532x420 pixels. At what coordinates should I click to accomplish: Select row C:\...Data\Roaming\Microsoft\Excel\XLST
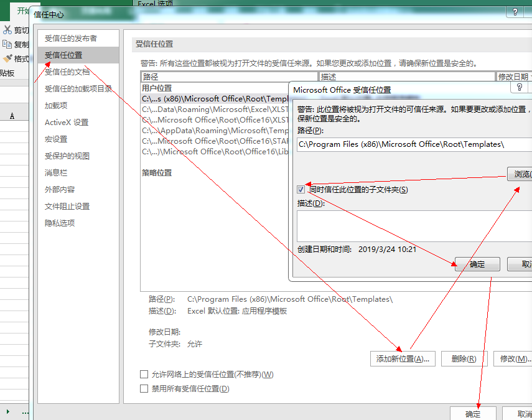click(x=215, y=110)
